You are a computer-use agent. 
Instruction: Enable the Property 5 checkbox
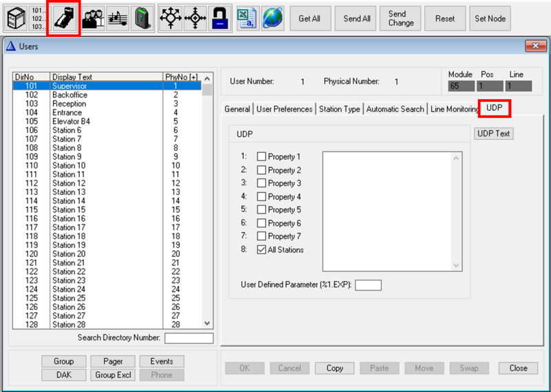coord(261,209)
